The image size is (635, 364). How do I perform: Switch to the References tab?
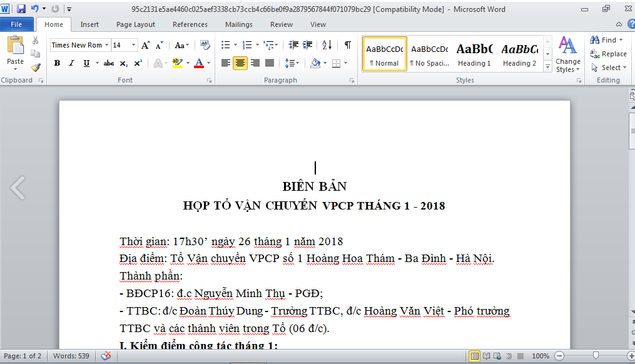[x=190, y=24]
